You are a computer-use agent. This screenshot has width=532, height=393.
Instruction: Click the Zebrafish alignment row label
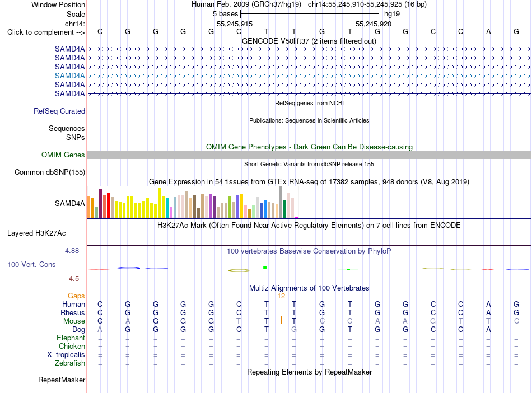(x=69, y=363)
